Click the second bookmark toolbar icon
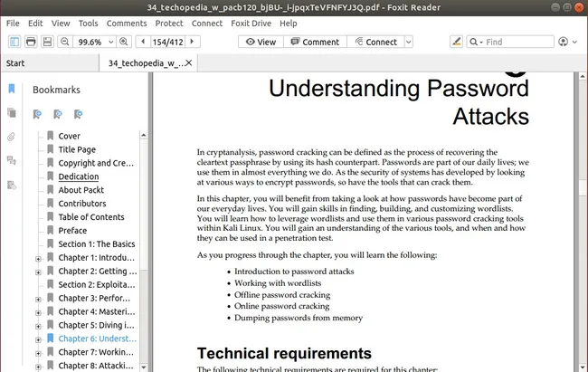 pyautogui.click(x=58, y=114)
